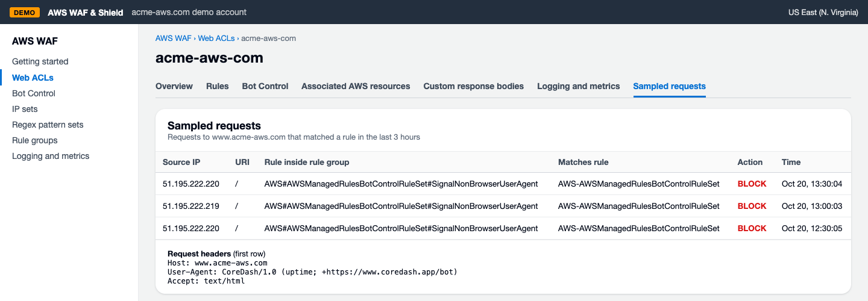
Task: Click the Time column header
Action: pos(791,162)
